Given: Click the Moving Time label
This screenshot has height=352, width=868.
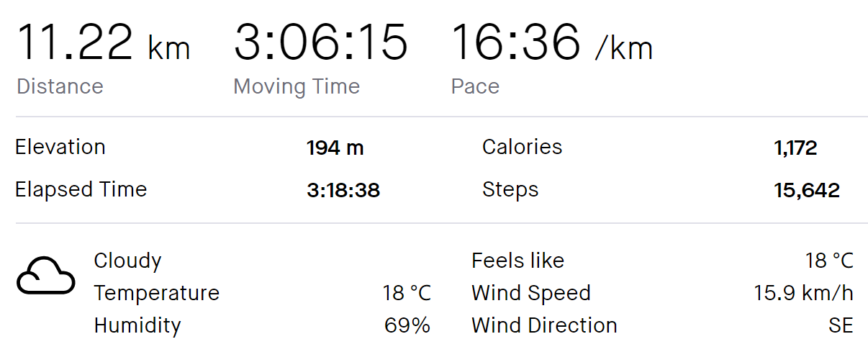Looking at the screenshot, I should (x=297, y=87).
